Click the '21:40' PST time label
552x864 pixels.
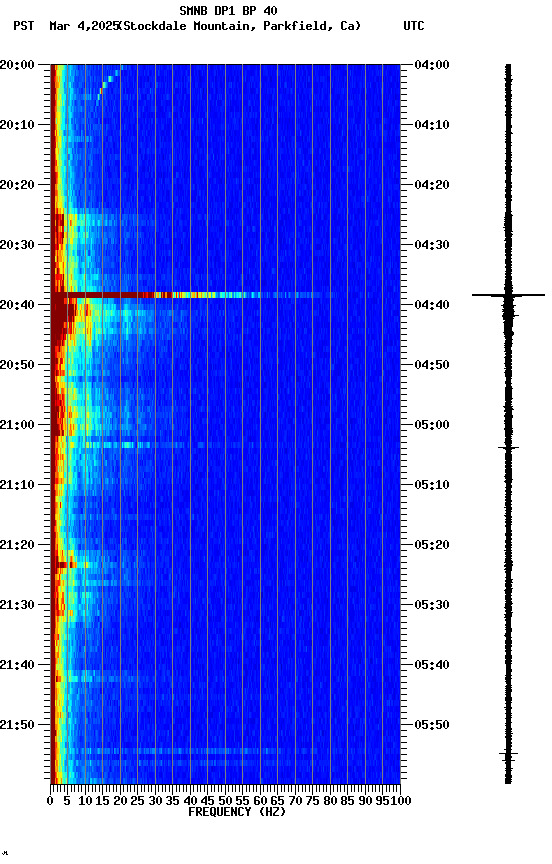(x=17, y=665)
